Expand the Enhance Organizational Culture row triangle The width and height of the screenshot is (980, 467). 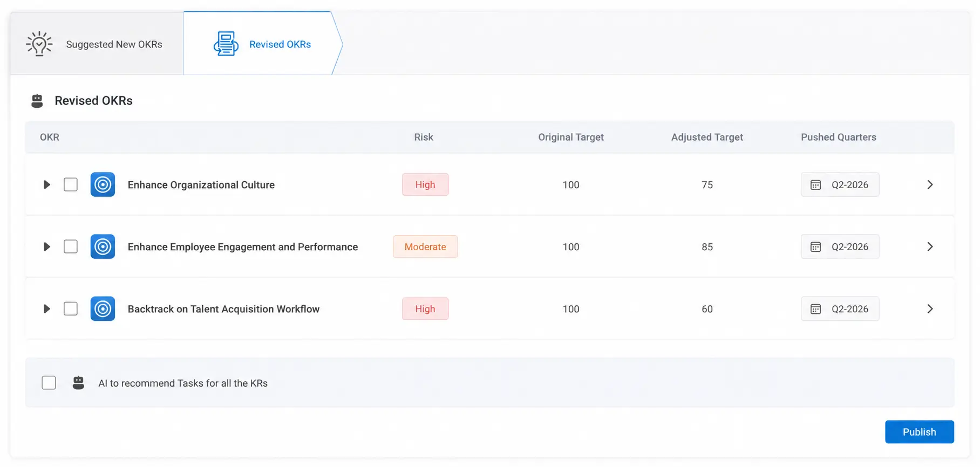point(46,184)
